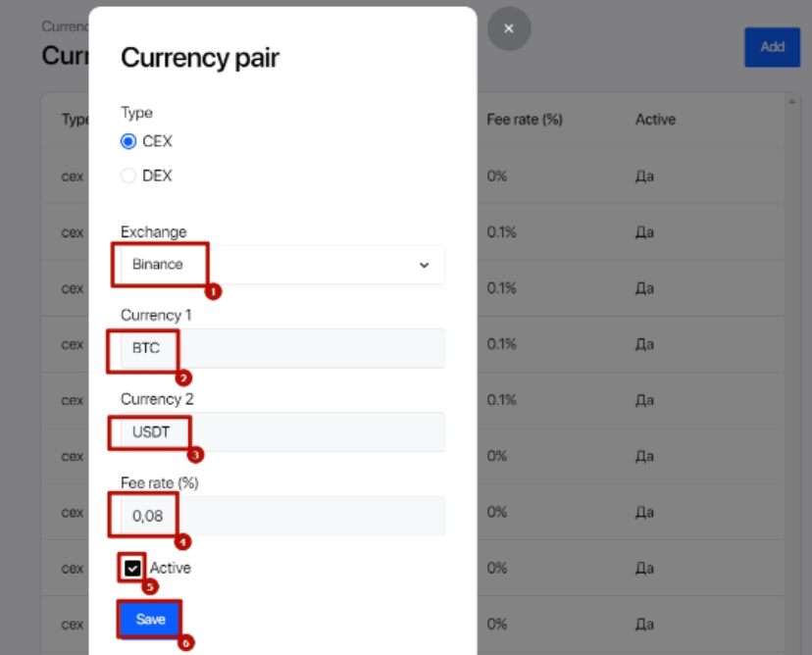Click the Active column header
The image size is (812, 655).
pyautogui.click(x=655, y=120)
